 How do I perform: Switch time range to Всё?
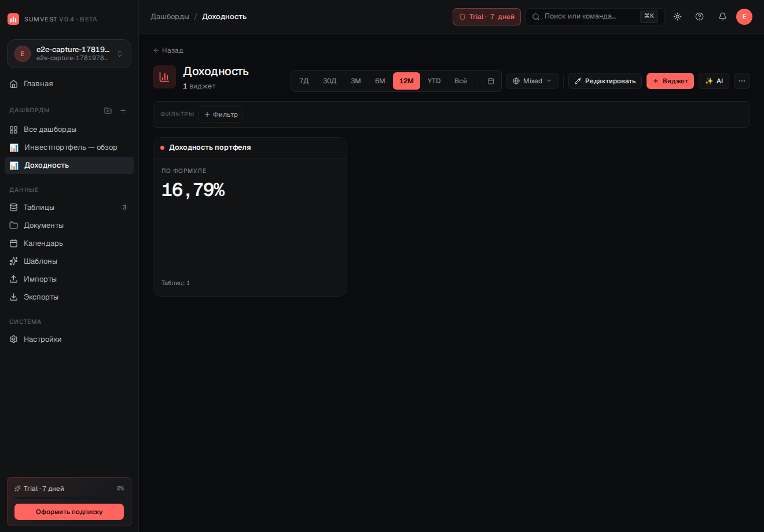[461, 81]
